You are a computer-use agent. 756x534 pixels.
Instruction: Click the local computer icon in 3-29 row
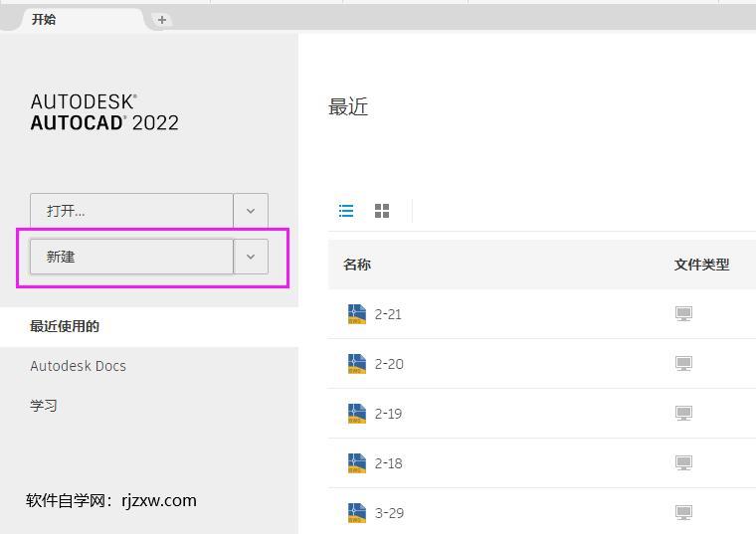683,512
